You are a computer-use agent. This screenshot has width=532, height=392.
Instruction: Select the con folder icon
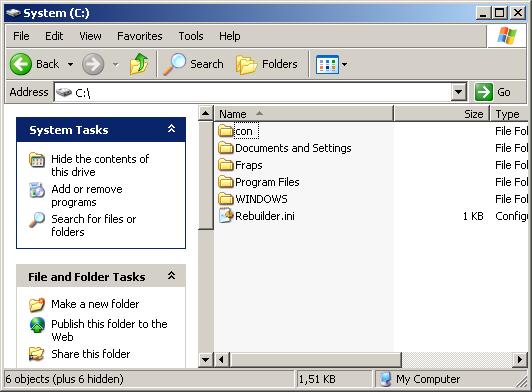click(x=225, y=131)
